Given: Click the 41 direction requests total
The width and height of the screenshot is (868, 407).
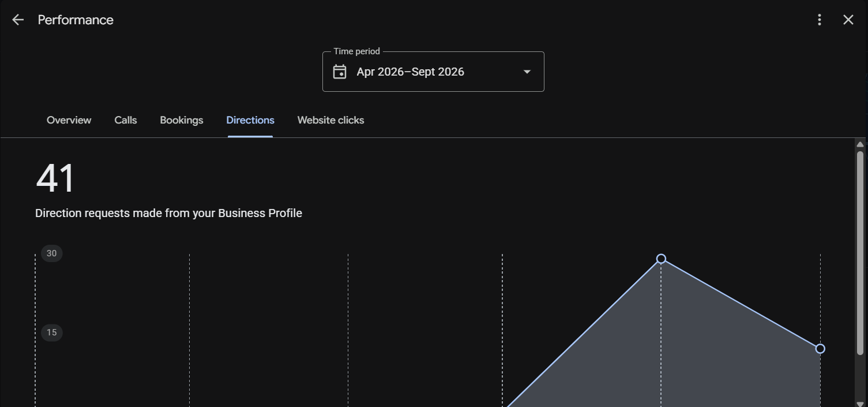Looking at the screenshot, I should point(55,178).
